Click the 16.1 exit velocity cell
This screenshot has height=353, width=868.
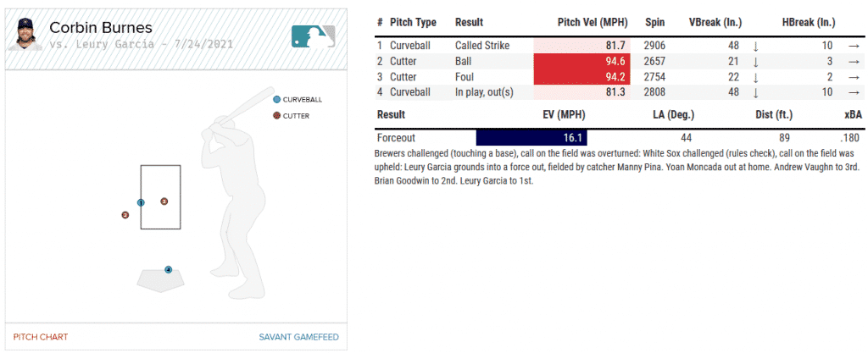(531, 137)
